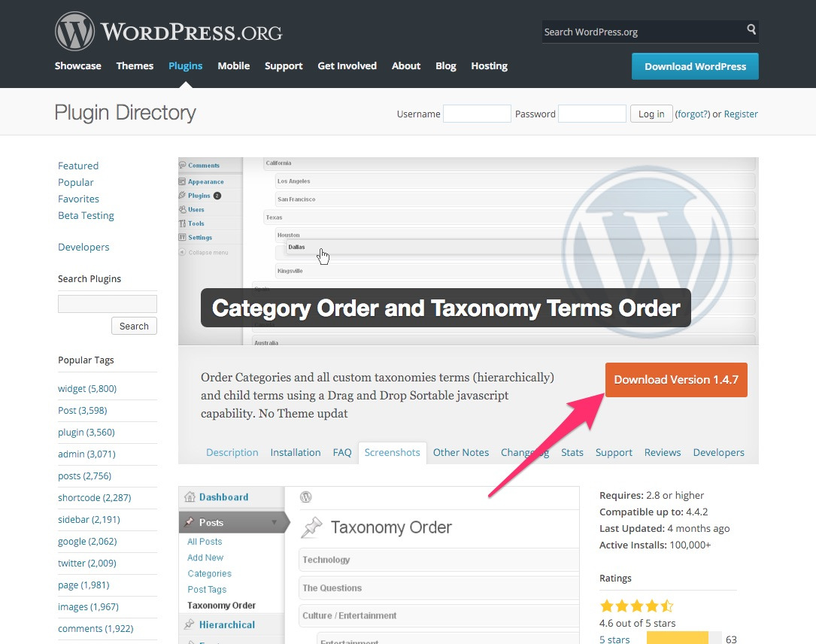Open Beta Testing link
Viewport: 816px width, 644px height.
click(x=86, y=215)
